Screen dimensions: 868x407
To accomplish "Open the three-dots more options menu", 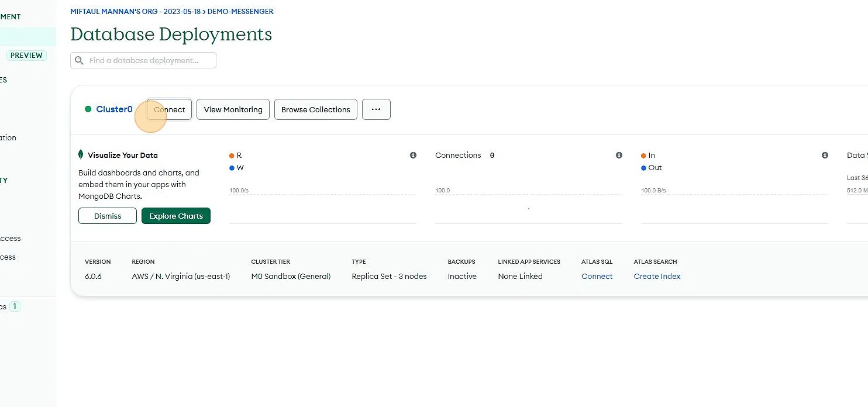I will click(x=376, y=109).
